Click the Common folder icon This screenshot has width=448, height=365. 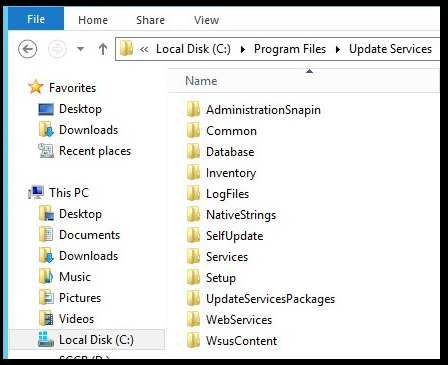pos(193,130)
